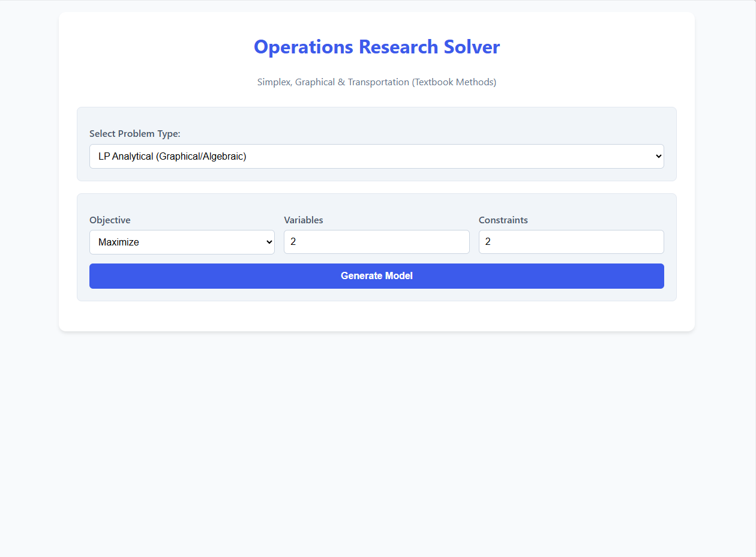Select the Variables input field

pos(376,241)
